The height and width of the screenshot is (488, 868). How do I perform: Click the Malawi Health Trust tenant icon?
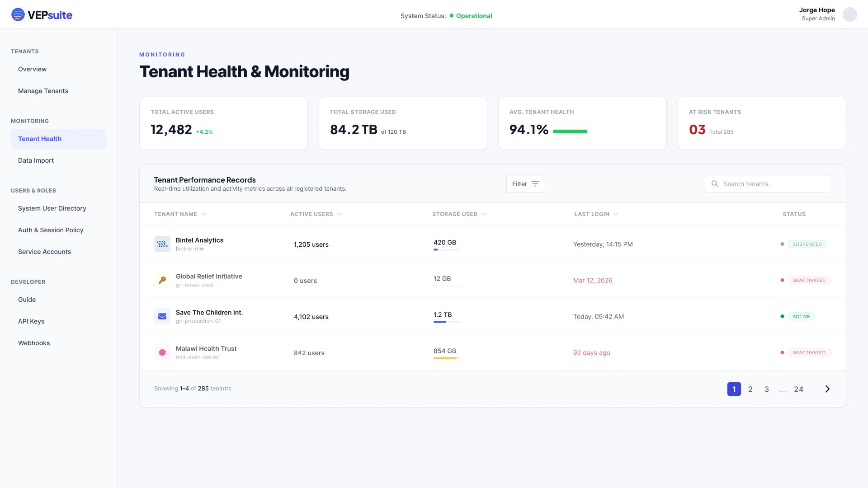pyautogui.click(x=162, y=352)
